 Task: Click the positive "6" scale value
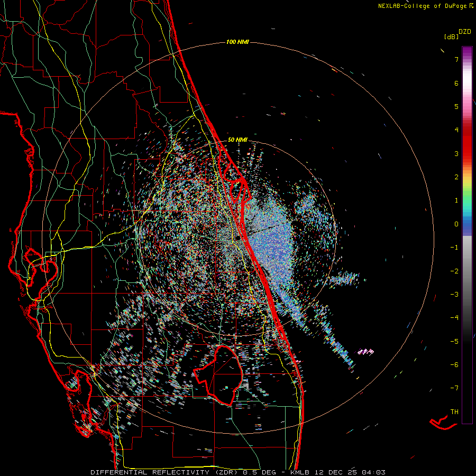pos(456,83)
